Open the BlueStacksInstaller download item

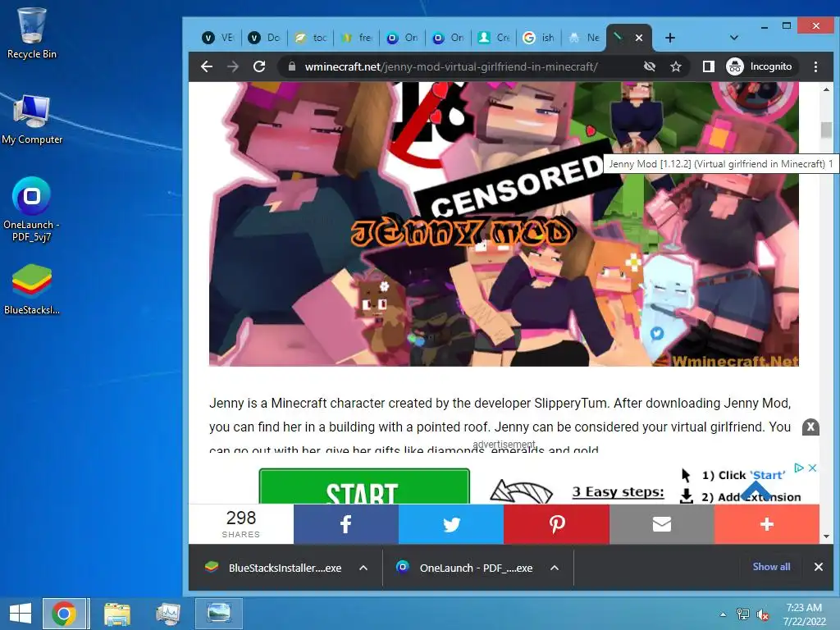[x=274, y=568]
